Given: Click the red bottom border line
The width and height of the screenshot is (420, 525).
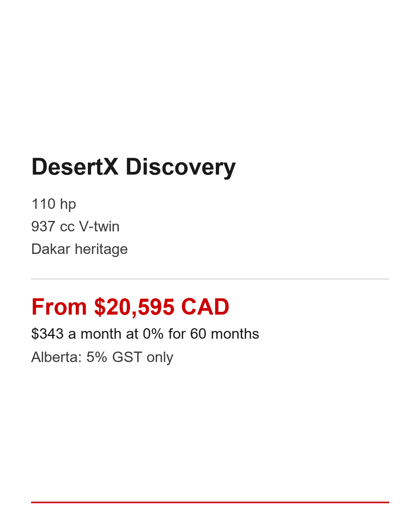Looking at the screenshot, I should tap(210, 502).
